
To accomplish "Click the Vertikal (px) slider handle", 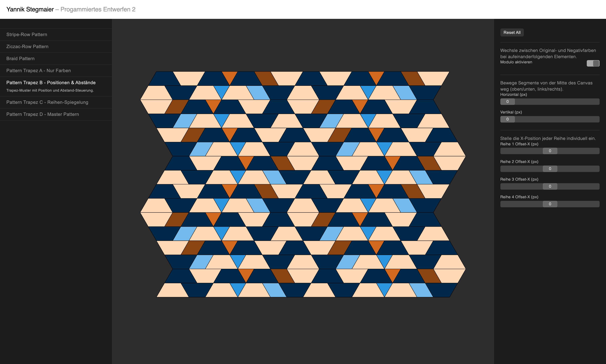I will (x=507, y=119).
